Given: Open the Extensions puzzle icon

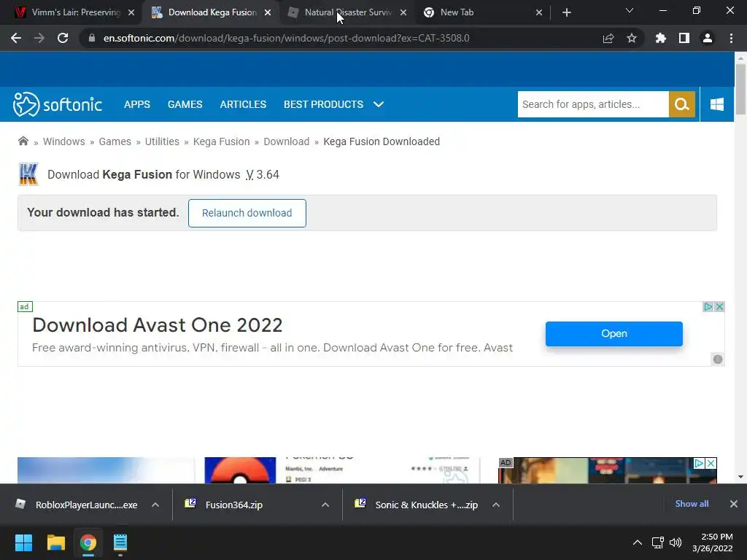Looking at the screenshot, I should coord(661,38).
